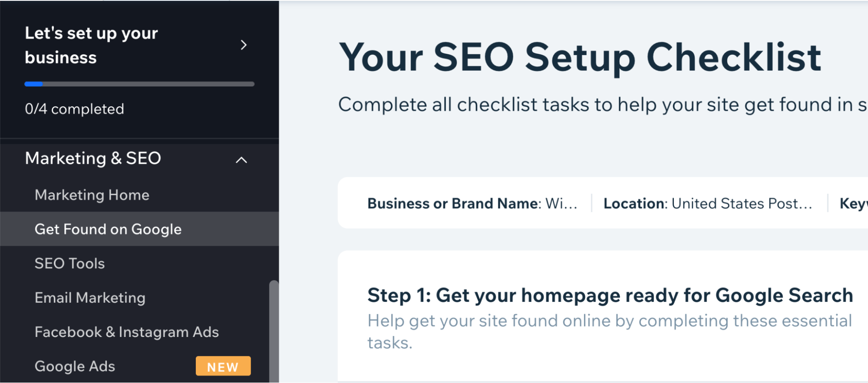Click the orange NEW badge
Viewport: 868px width, 383px height.
click(x=223, y=366)
